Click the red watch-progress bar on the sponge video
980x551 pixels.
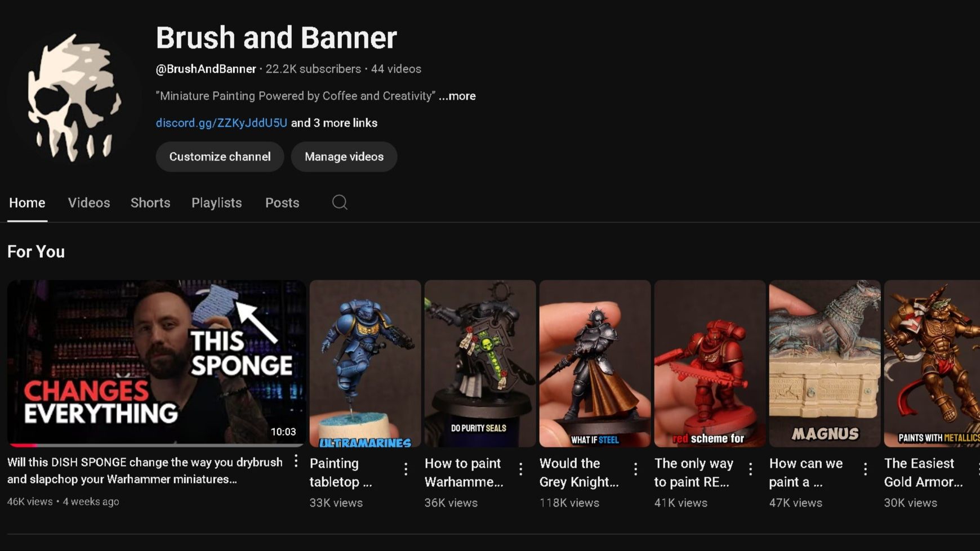[x=23, y=445]
